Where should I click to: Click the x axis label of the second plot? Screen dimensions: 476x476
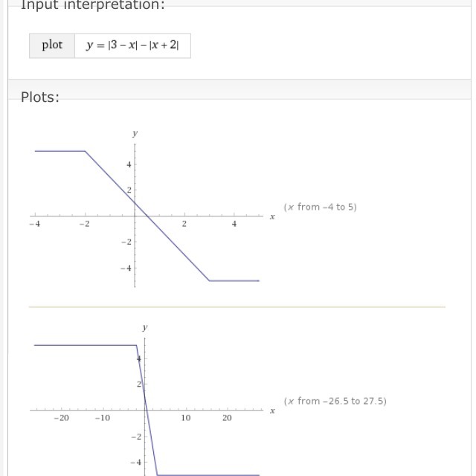tap(272, 411)
